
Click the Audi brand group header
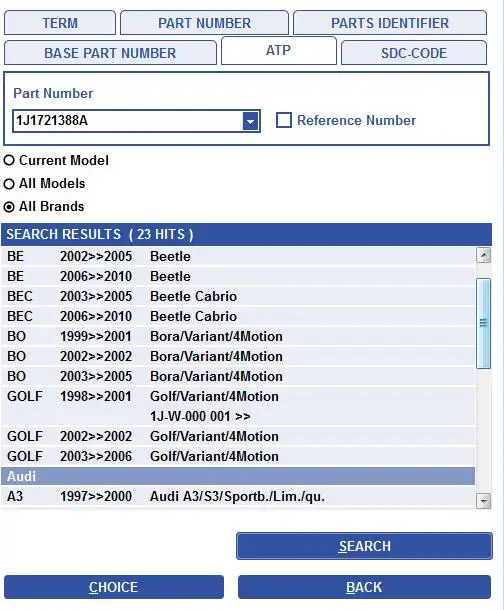(238, 476)
